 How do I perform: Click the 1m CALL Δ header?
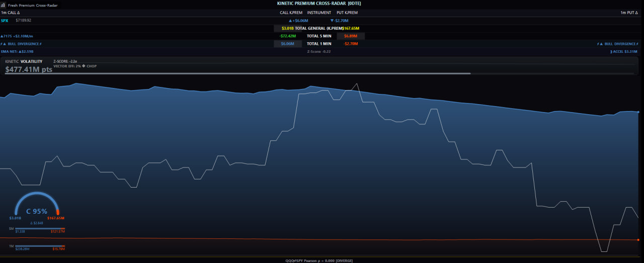(11, 13)
